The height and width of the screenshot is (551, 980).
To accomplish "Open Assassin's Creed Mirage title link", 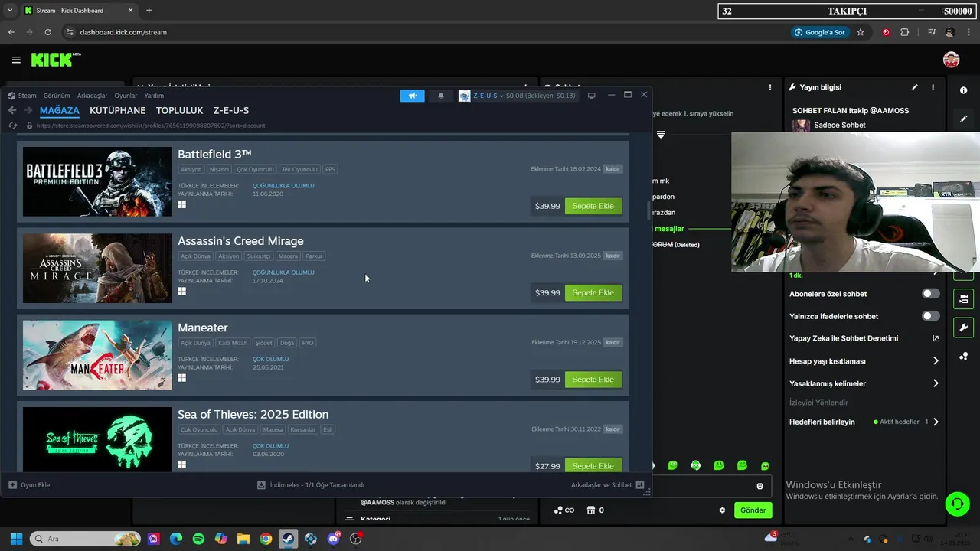I will tap(240, 241).
